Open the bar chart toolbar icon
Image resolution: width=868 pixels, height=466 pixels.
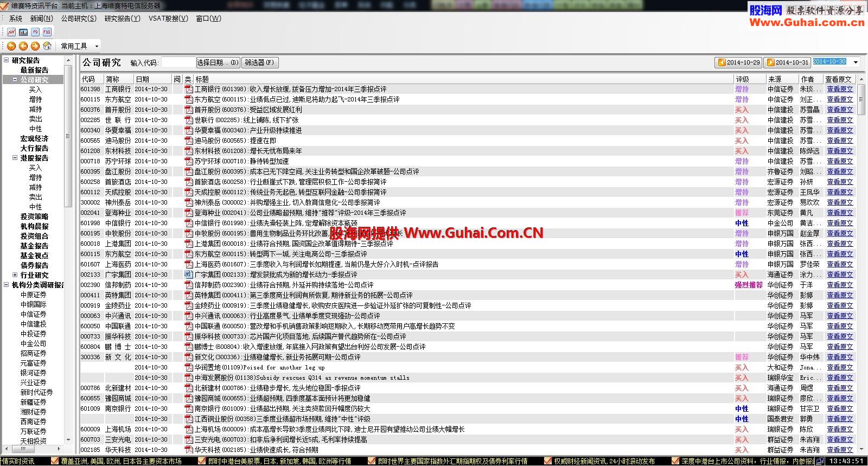23,32
